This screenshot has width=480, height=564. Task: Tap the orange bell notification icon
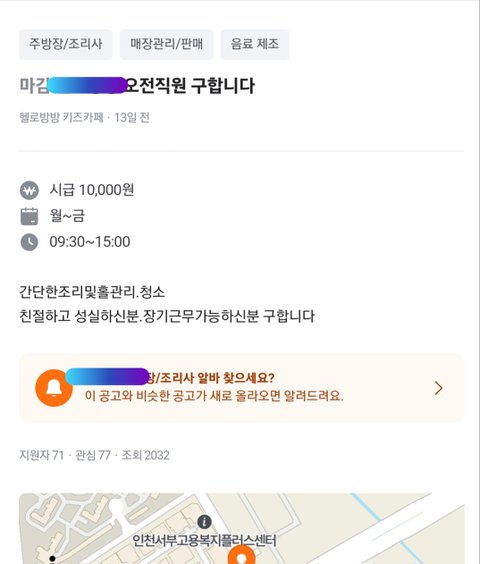pyautogui.click(x=54, y=388)
